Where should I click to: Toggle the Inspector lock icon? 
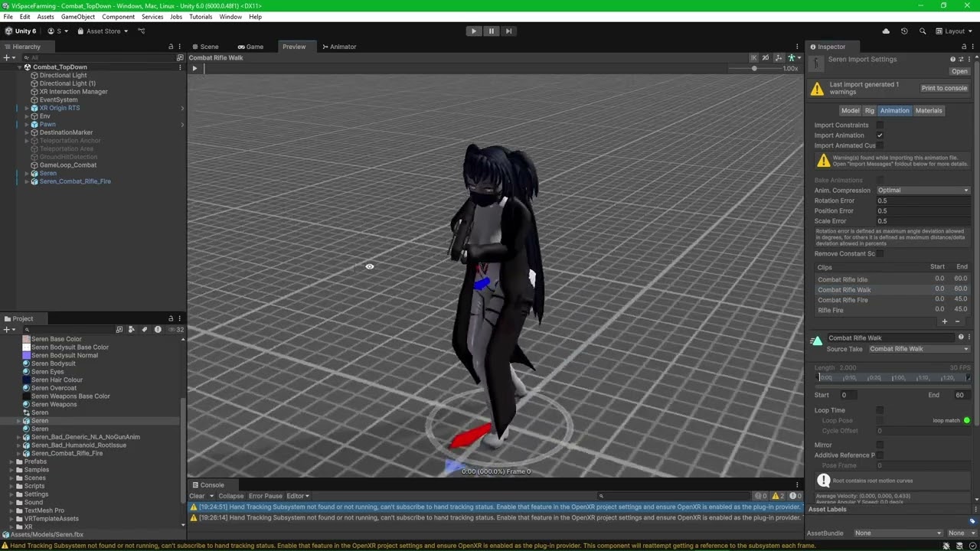click(964, 47)
